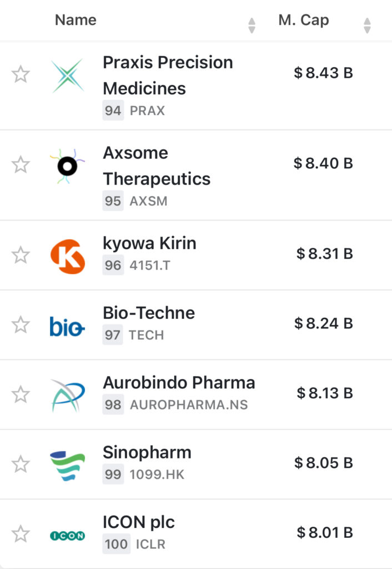Sort by M. Cap column arrows
This screenshot has height=569, width=392.
pos(366,25)
